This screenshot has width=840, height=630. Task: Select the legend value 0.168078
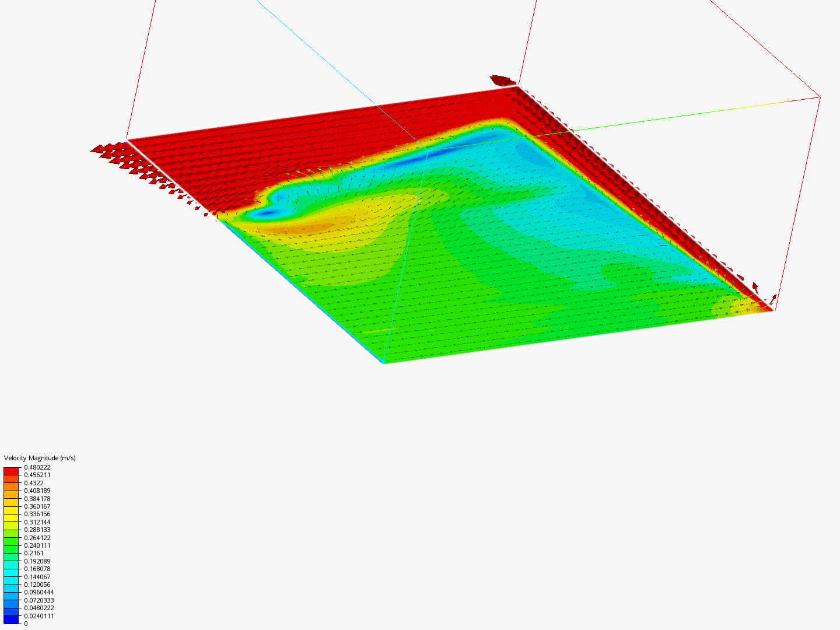point(37,569)
